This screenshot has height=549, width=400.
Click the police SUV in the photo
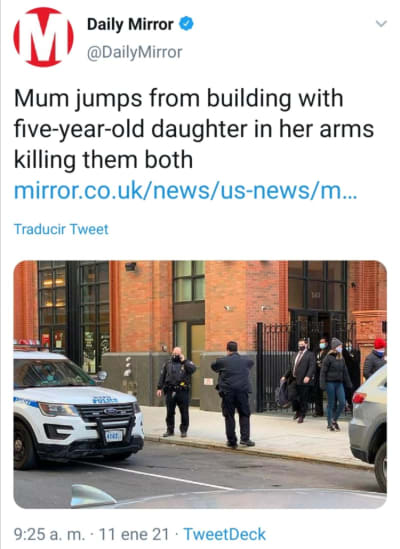78,407
